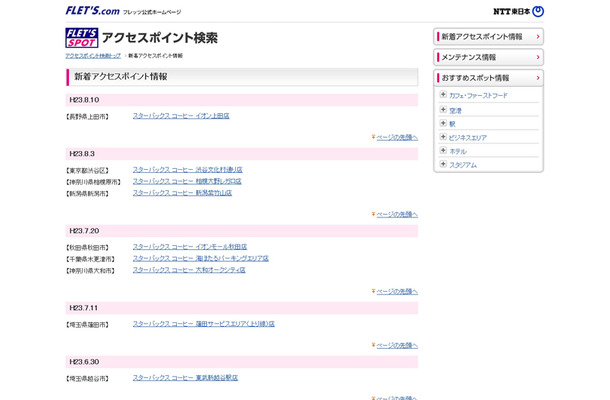Expand the ホテル plus icon
Screen dimensions: 610x400
(443, 151)
